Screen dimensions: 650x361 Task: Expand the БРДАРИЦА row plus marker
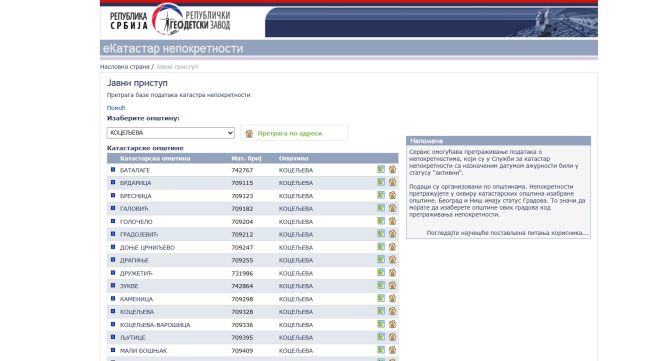(113, 182)
